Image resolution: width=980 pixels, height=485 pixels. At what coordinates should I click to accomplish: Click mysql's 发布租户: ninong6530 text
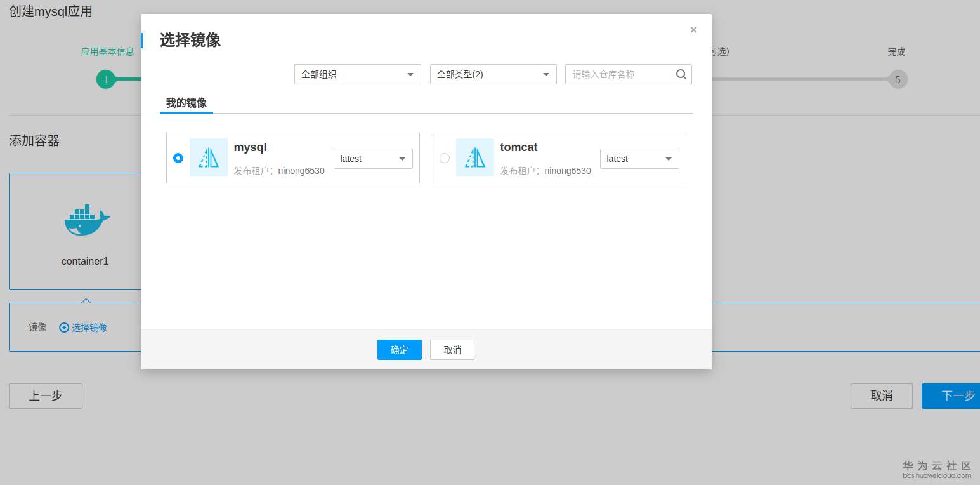[279, 171]
